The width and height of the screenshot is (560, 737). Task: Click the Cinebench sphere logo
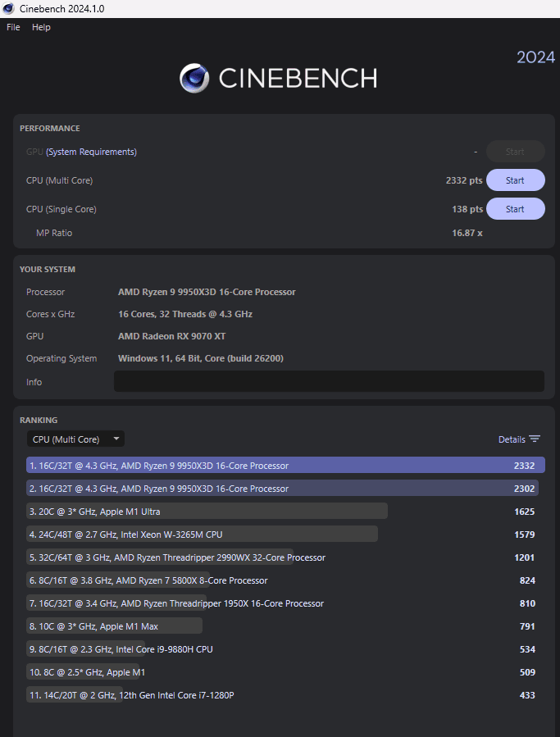tap(194, 78)
